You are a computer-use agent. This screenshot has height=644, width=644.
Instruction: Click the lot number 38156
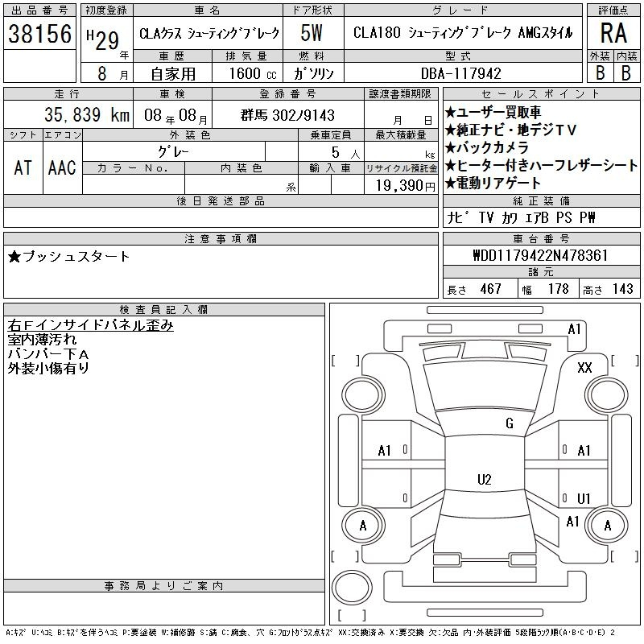[39, 34]
